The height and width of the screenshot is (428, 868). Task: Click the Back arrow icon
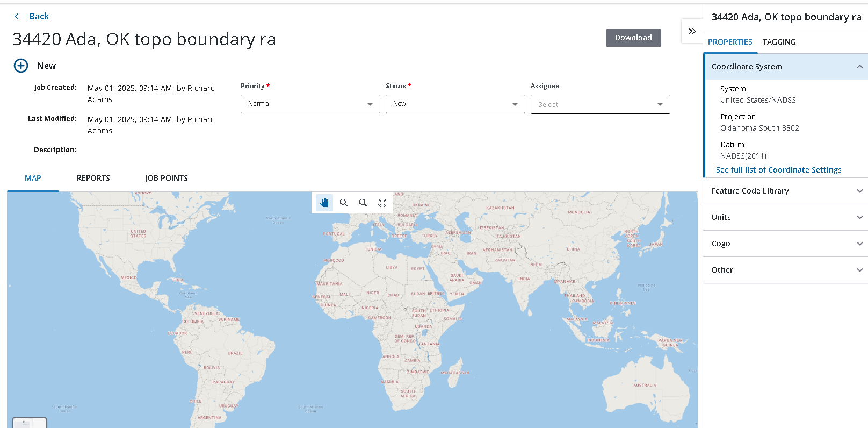pyautogui.click(x=17, y=16)
